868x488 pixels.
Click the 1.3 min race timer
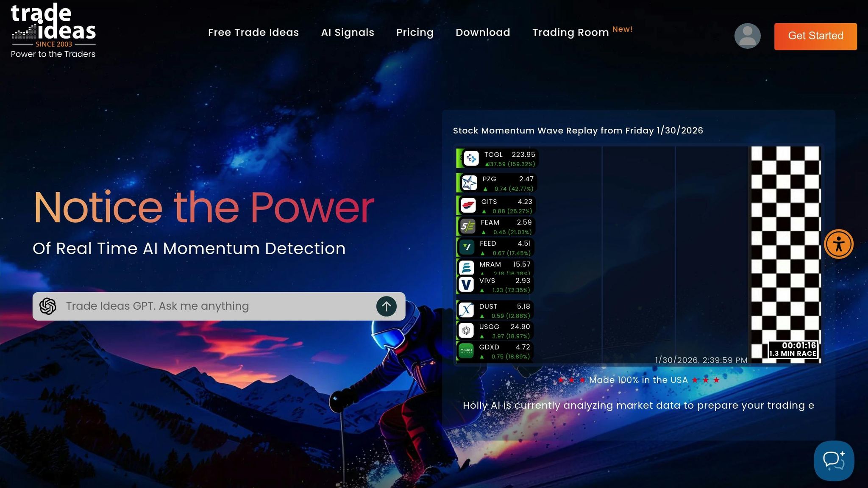793,349
